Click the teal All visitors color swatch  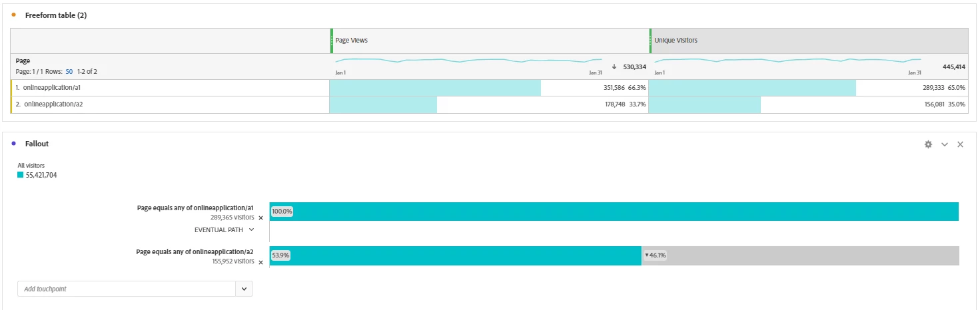click(x=21, y=175)
